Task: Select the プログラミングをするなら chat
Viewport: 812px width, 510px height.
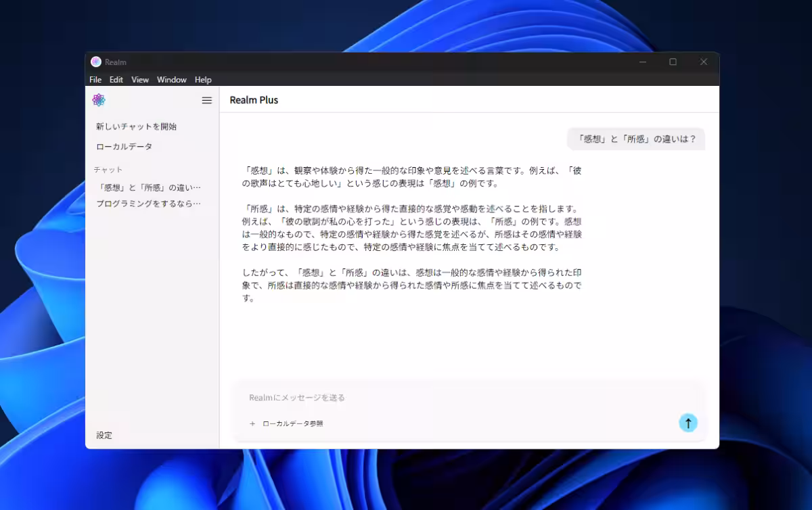Action: point(149,204)
